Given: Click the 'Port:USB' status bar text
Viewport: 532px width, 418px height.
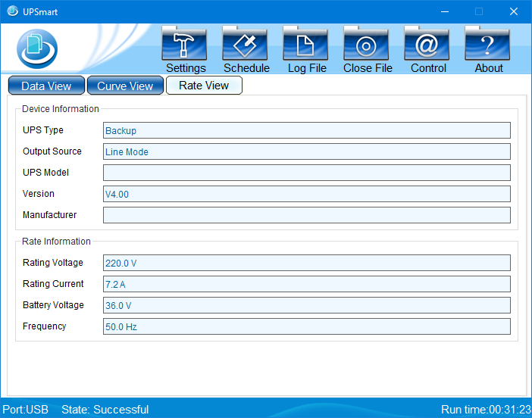Looking at the screenshot, I should coord(26,409).
